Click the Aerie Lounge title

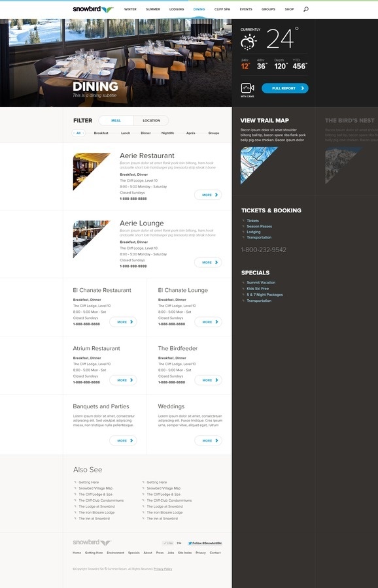(x=141, y=223)
